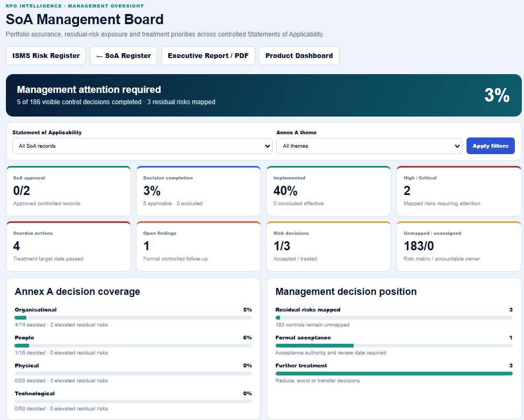The image size is (524, 420).
Task: Click the Formal acceptance progress bar
Action: 394,346
